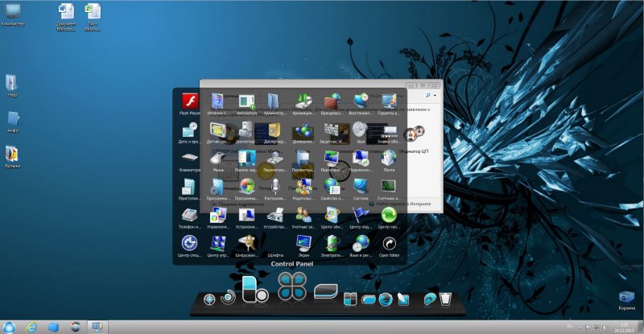Open Центр специальных возможностей icon

190,243
